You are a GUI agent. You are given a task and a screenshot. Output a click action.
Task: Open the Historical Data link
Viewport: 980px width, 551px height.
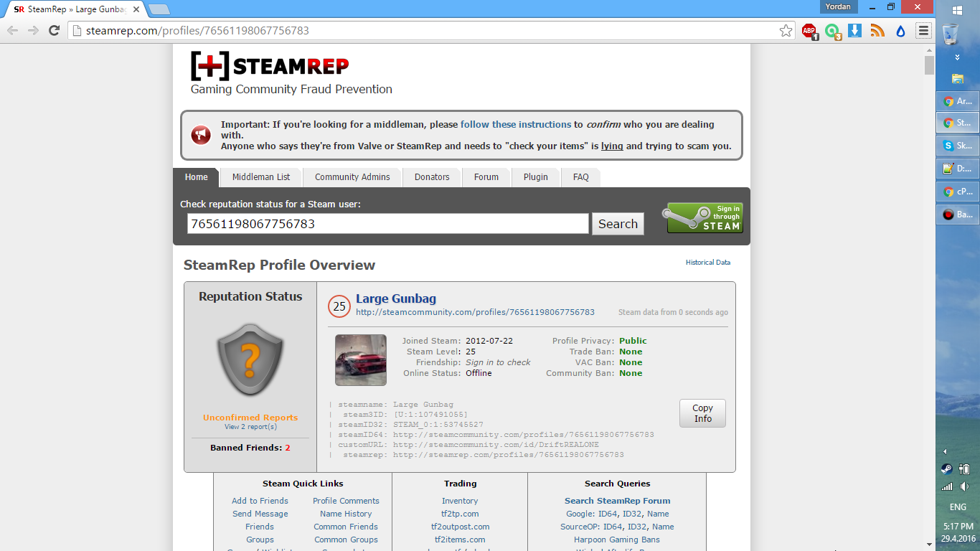pos(707,263)
